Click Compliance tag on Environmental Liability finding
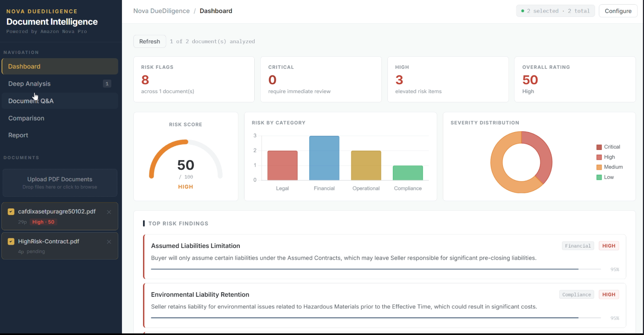The width and height of the screenshot is (644, 335). point(576,295)
